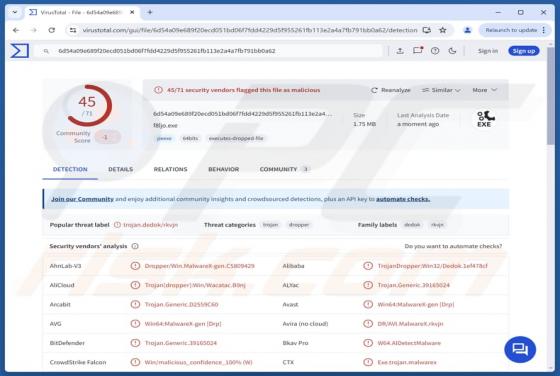The image size is (560, 376).
Task: Click the rkvjn family label chip
Action: pyautogui.click(x=437, y=225)
